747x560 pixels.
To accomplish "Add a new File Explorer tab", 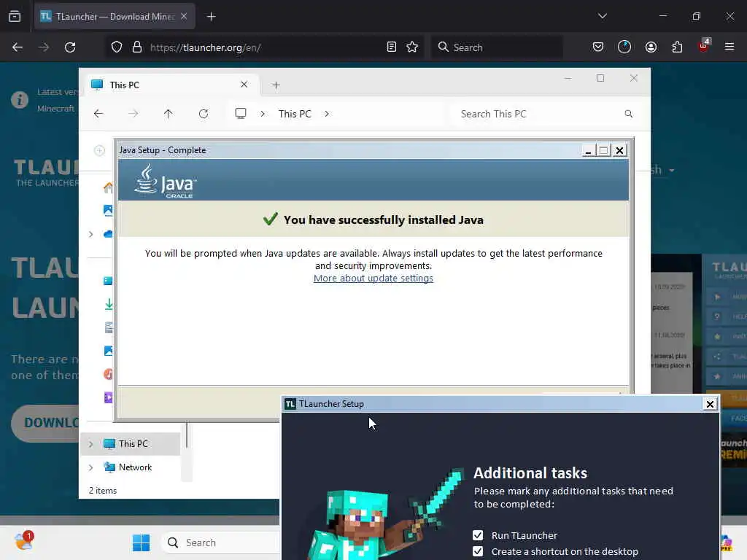I will point(276,85).
